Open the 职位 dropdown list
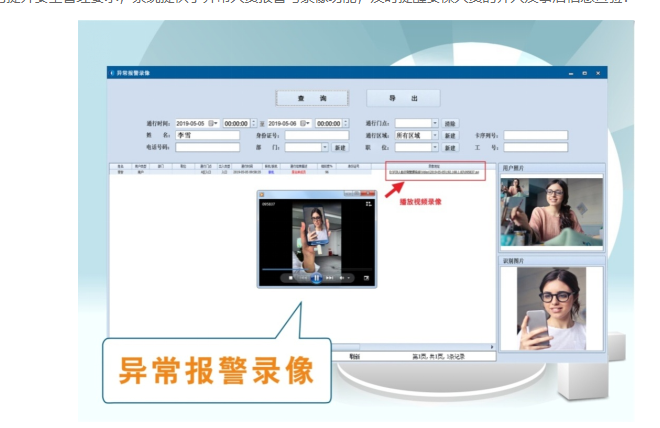The image size is (660, 428). (x=435, y=147)
